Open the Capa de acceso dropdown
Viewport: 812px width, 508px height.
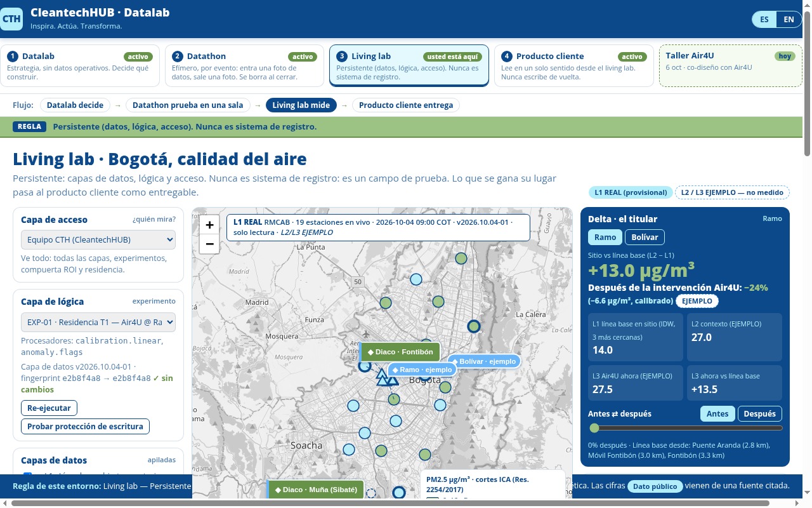(98, 239)
